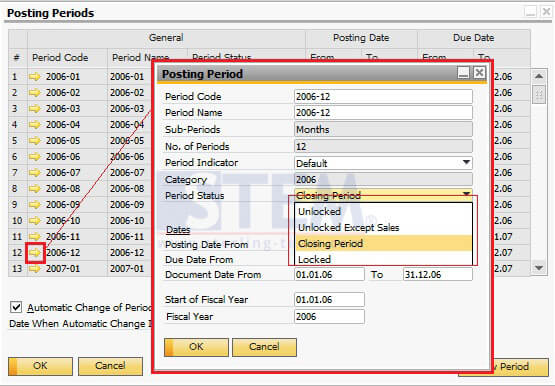Open link arrow for period 2006-12
Image resolution: width=555 pixels, height=386 pixels.
click(35, 253)
